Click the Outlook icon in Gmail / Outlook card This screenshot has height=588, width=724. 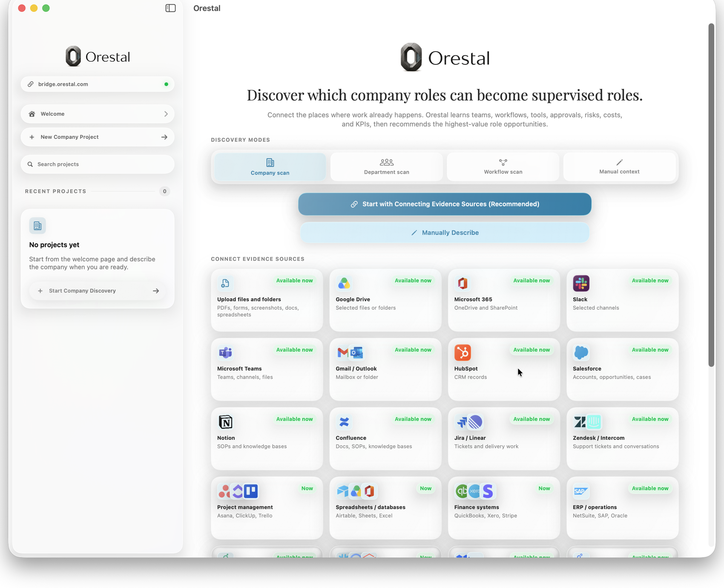(x=357, y=352)
